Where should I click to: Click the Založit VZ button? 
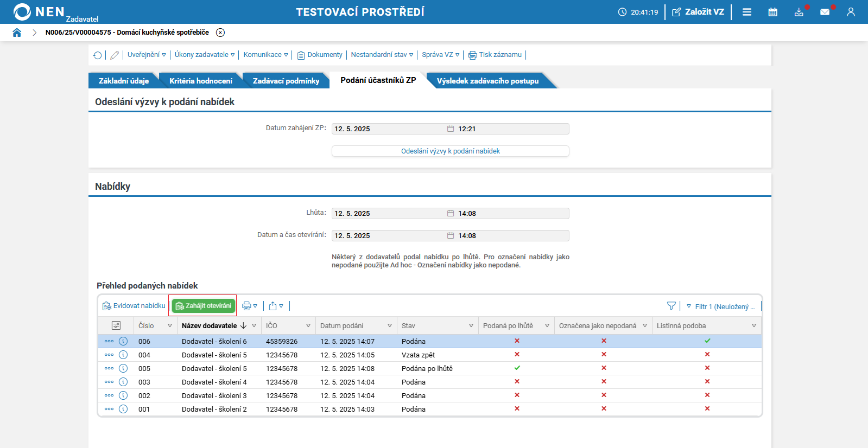[x=698, y=12]
